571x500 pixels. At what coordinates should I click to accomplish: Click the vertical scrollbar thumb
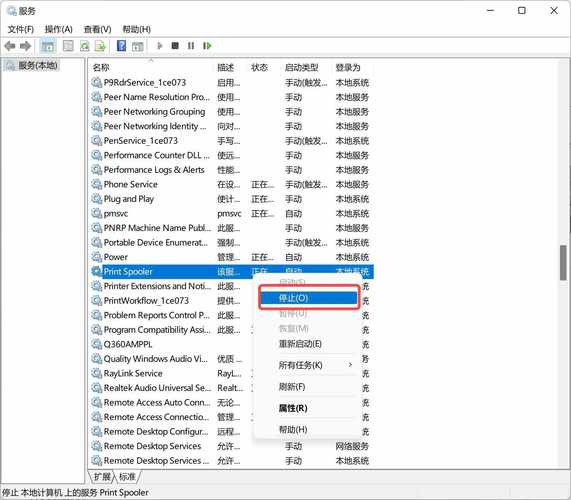563,263
